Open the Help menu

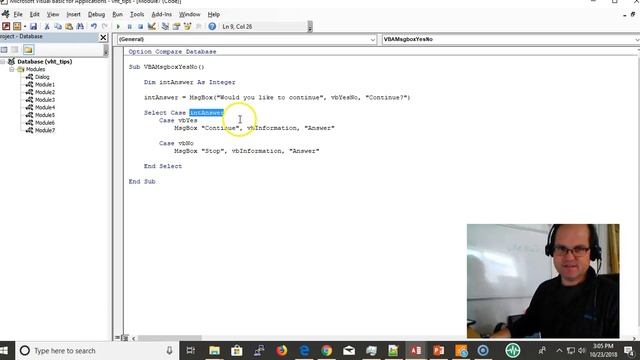coord(213,14)
